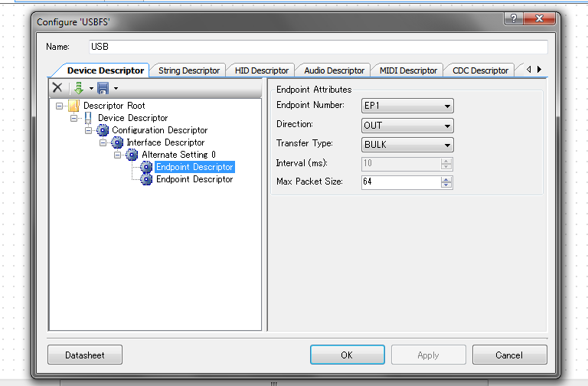Collapse the Device Descriptor tree node
Screen dimensions: 588x386
click(73, 118)
